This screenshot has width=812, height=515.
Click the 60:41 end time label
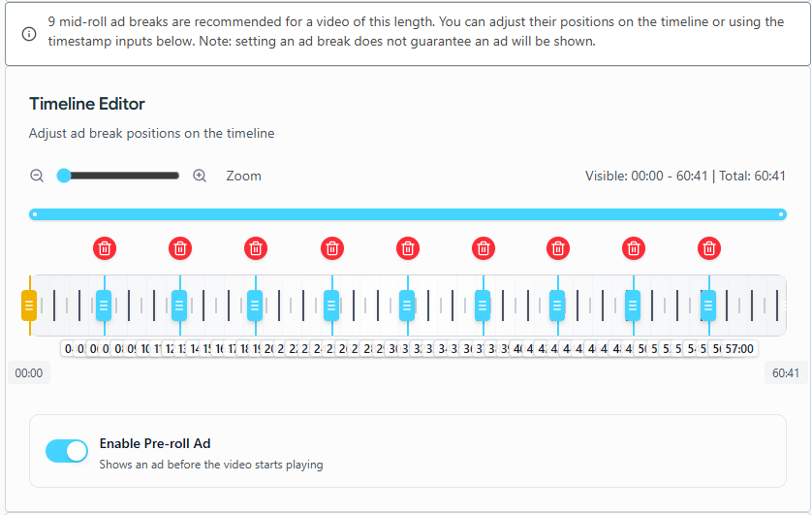(x=786, y=372)
